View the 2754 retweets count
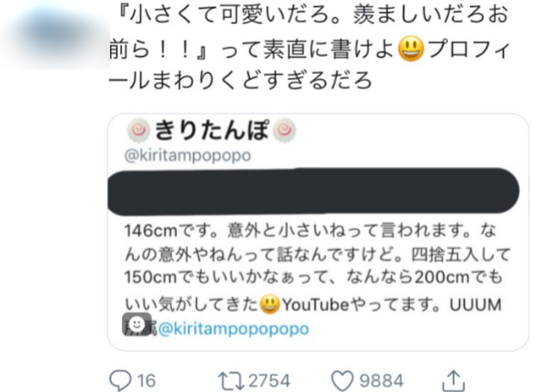Screen dimensions: 545x392 pos(269,381)
